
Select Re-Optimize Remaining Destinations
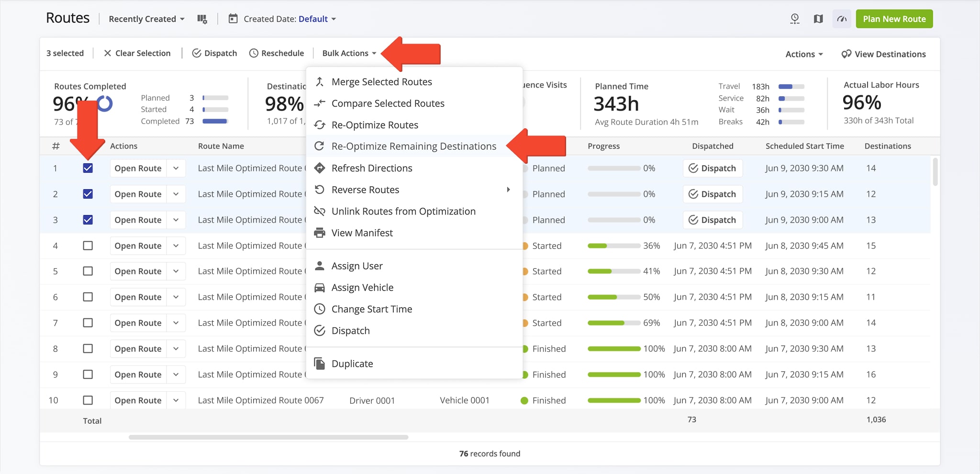click(414, 146)
